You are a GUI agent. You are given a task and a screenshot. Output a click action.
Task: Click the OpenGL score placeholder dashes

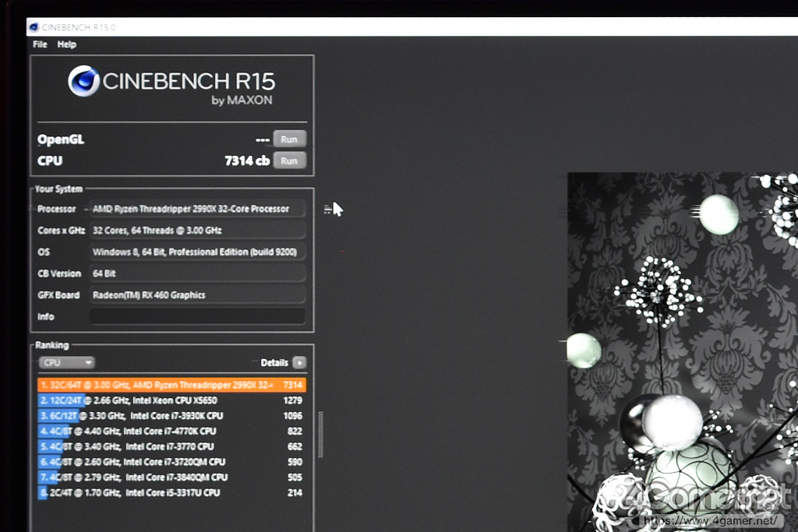(x=263, y=140)
